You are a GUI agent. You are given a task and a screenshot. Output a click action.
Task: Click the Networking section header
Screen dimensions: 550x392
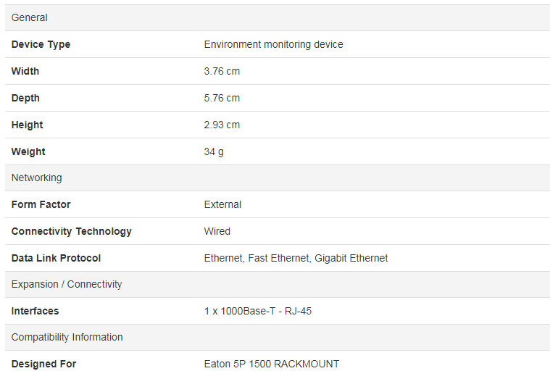[x=36, y=178]
